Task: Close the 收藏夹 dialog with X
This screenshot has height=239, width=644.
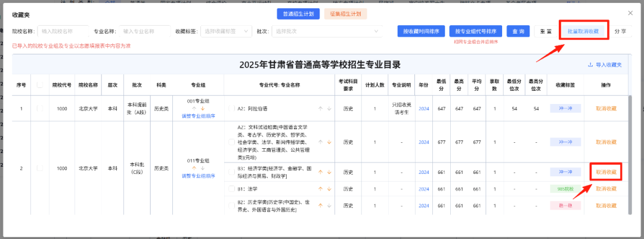Action: [x=630, y=13]
